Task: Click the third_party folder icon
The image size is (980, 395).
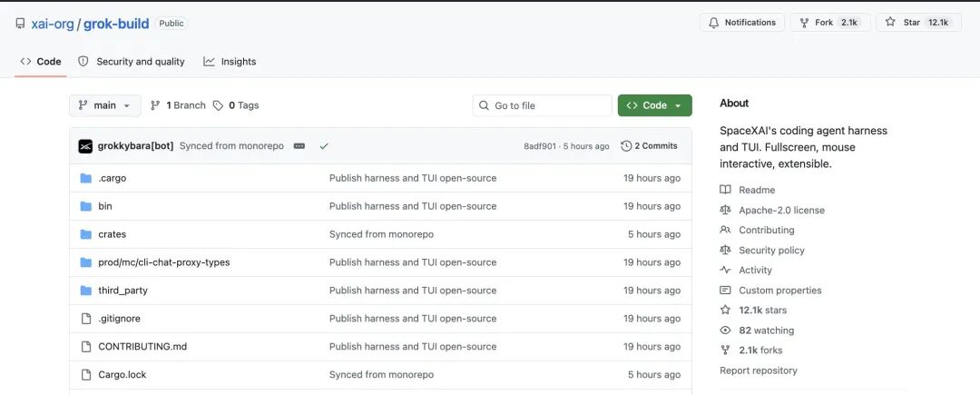Action: (86, 291)
